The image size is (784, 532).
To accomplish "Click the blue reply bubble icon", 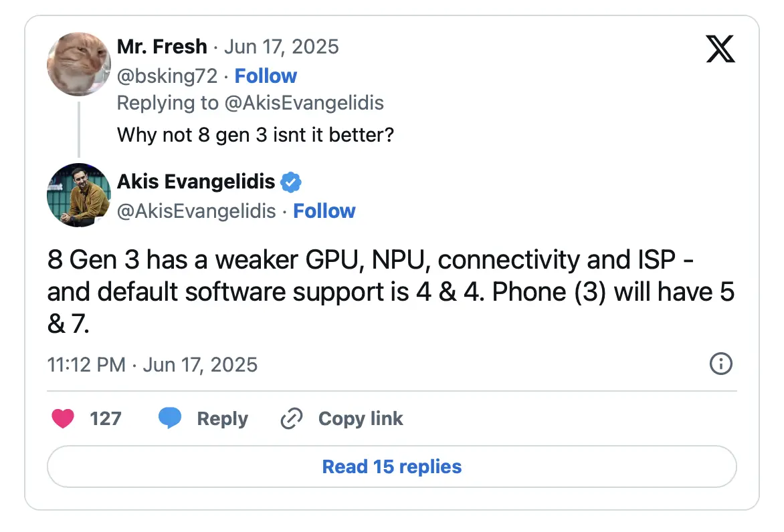I will [170, 419].
